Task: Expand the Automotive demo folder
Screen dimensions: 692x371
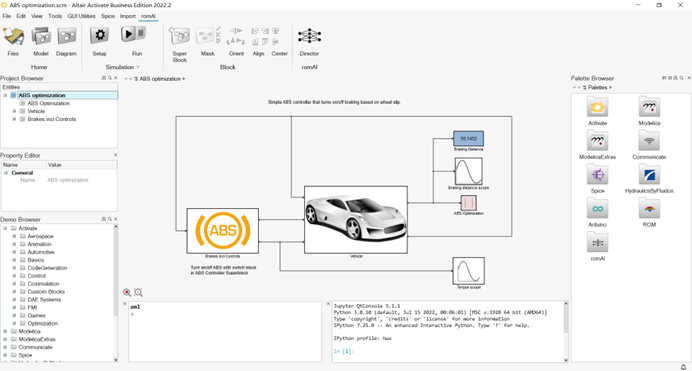Action: [14, 252]
